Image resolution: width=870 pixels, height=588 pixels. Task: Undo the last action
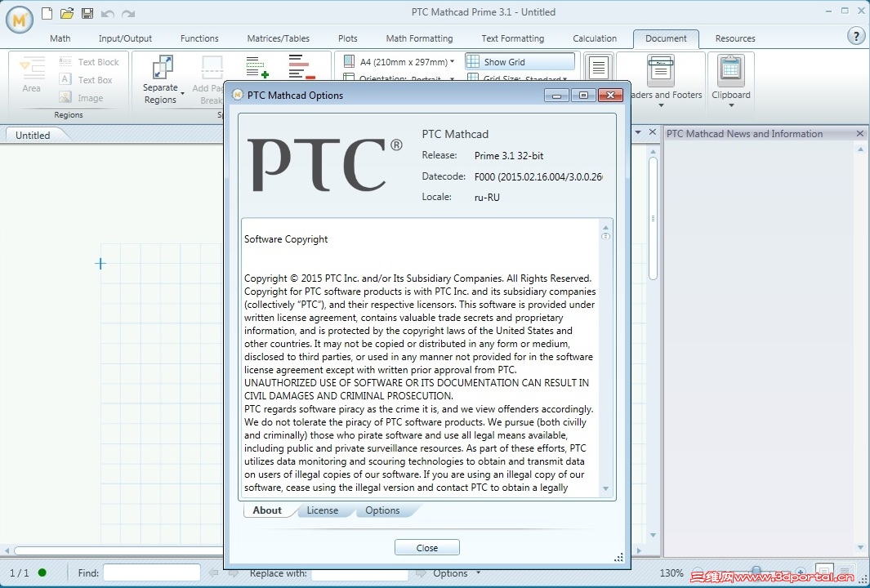(x=108, y=13)
